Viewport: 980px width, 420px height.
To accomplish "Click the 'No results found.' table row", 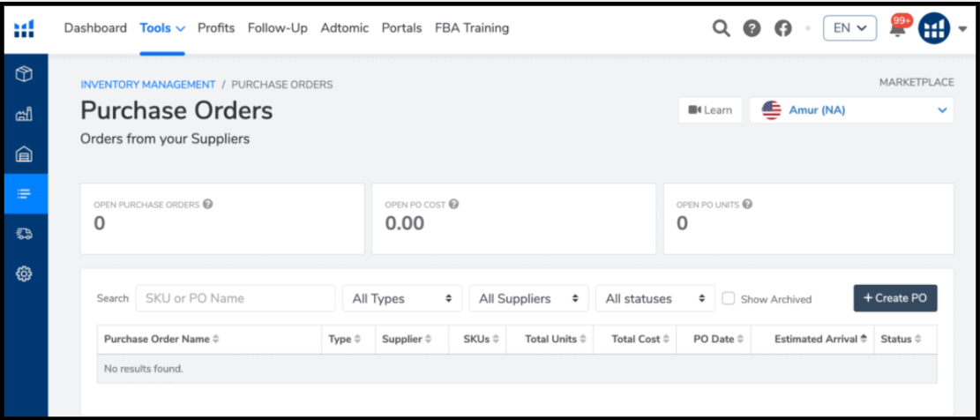I will [x=517, y=369].
